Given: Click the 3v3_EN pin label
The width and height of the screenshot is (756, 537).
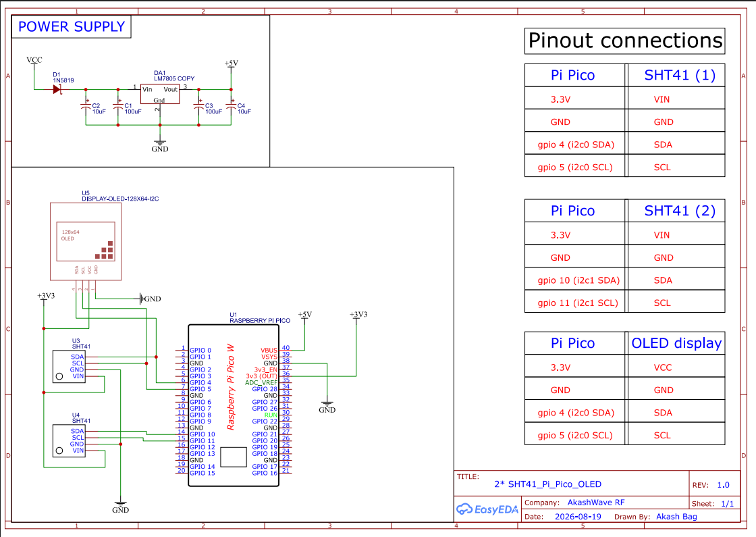Looking at the screenshot, I should (266, 369).
